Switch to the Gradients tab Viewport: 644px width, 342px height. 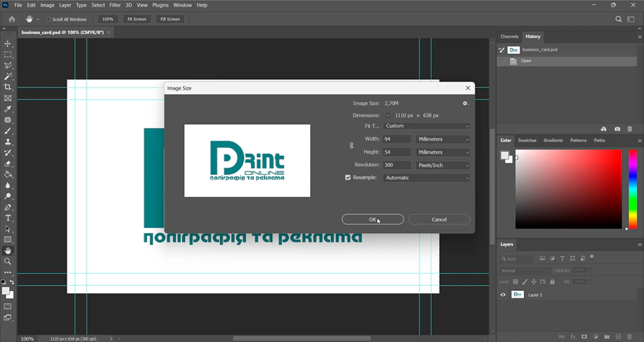coord(553,141)
